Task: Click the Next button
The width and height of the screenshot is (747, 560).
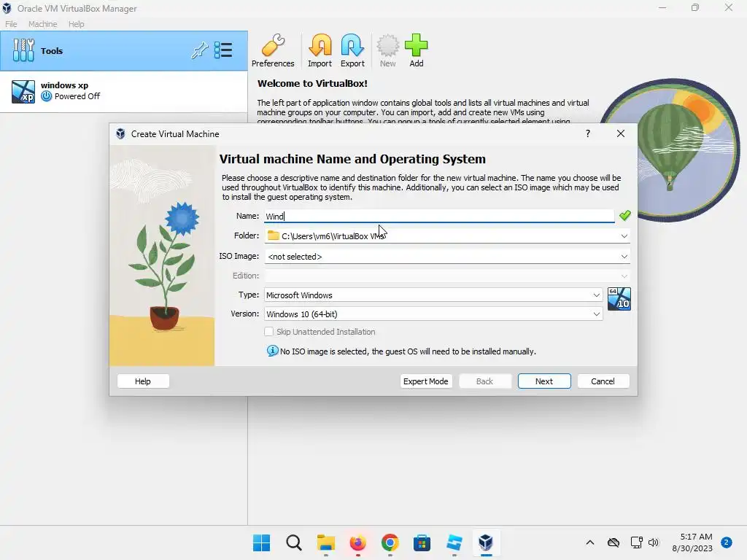Action: pos(544,381)
